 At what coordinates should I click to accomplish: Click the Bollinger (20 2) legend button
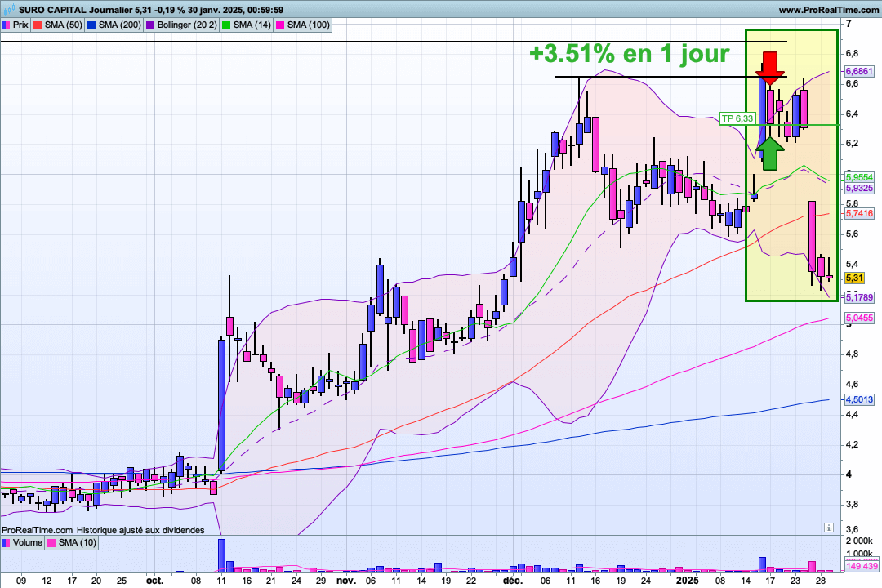click(x=181, y=24)
